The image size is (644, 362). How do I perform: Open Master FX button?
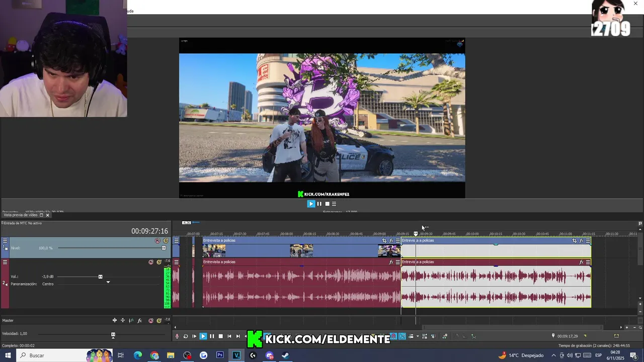tap(139, 320)
